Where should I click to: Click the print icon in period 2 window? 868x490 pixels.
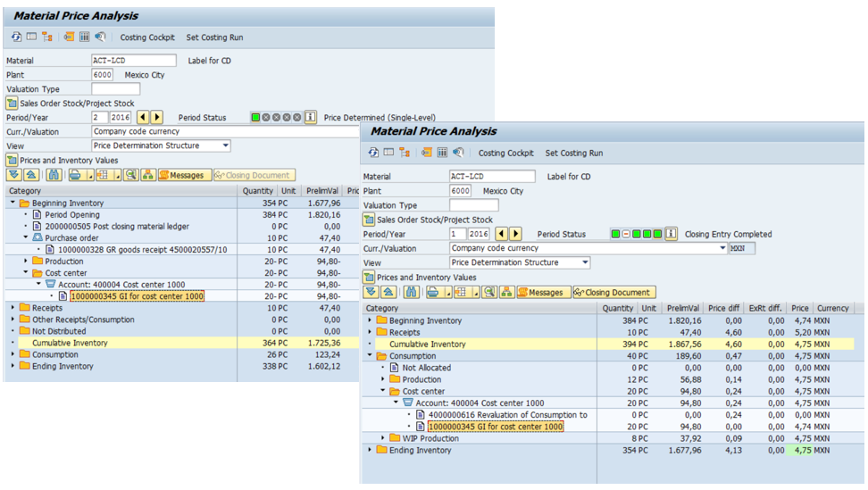point(75,175)
